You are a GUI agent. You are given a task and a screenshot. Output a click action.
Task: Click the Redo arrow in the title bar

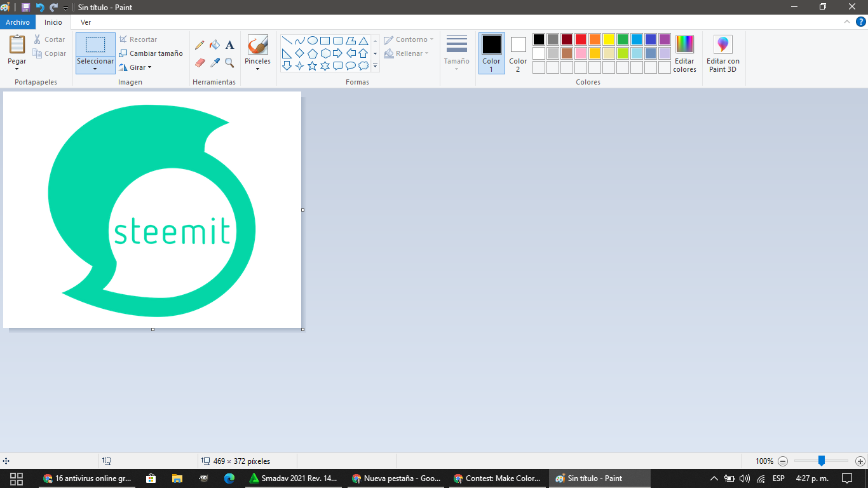click(53, 7)
